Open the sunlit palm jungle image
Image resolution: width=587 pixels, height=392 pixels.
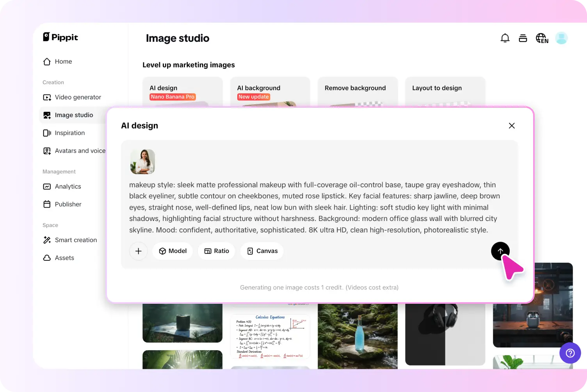(x=183, y=360)
